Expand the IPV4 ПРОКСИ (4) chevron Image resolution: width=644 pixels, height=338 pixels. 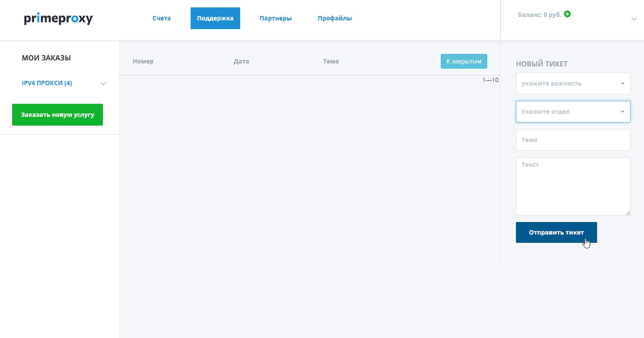tap(103, 84)
